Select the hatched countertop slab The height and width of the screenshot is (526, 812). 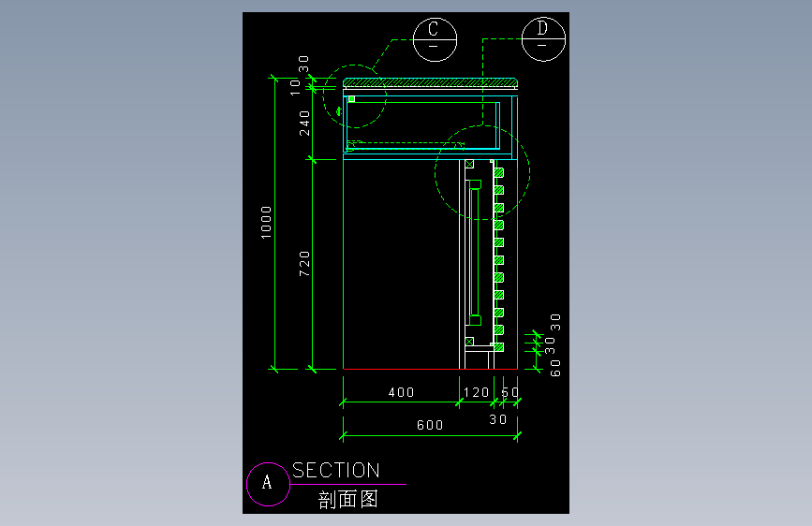pyautogui.click(x=430, y=82)
